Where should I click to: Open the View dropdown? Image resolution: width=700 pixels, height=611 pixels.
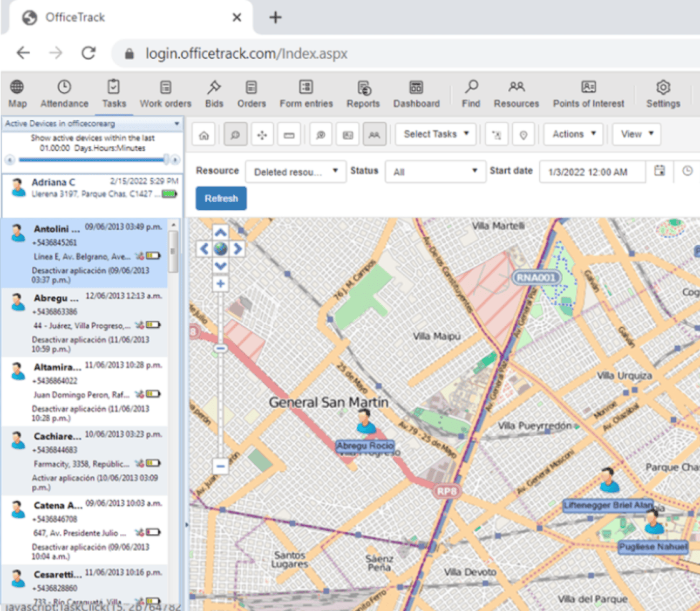click(637, 134)
